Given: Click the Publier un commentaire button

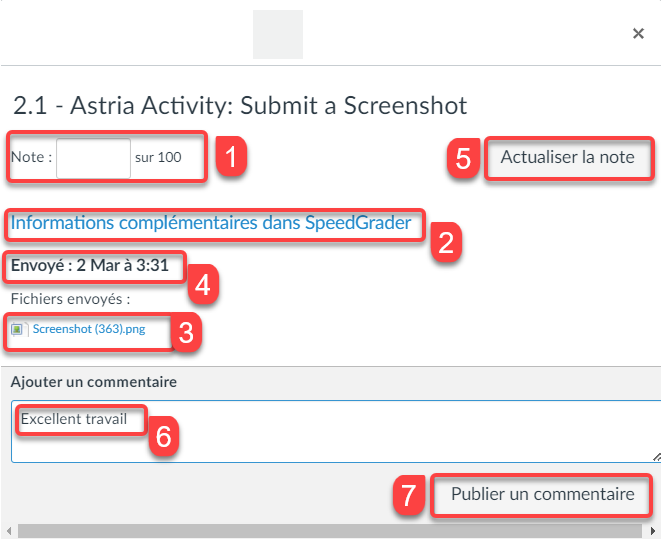Looking at the screenshot, I should (x=542, y=494).
